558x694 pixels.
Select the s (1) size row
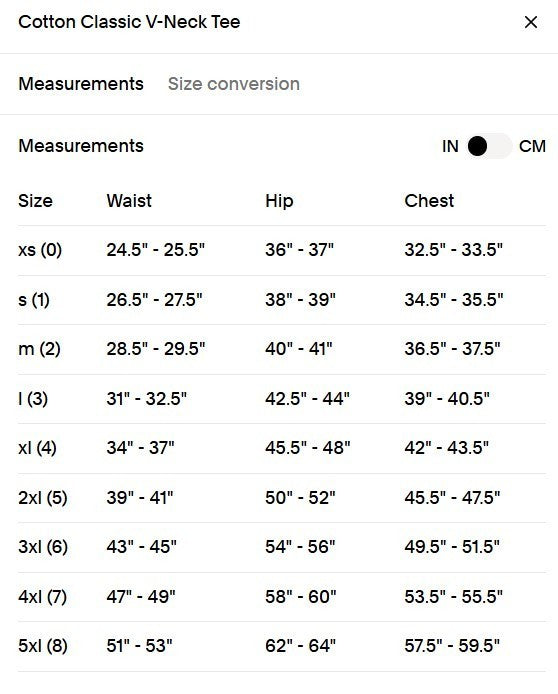click(x=282, y=300)
